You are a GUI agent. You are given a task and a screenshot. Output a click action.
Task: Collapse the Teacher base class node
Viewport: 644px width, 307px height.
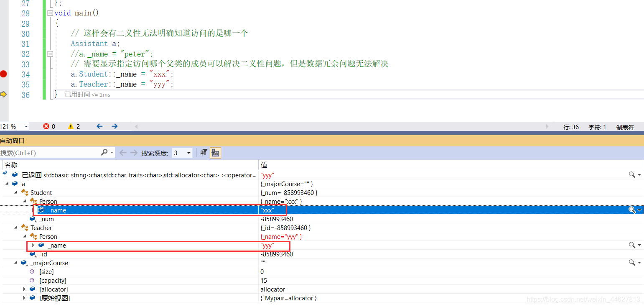16,228
